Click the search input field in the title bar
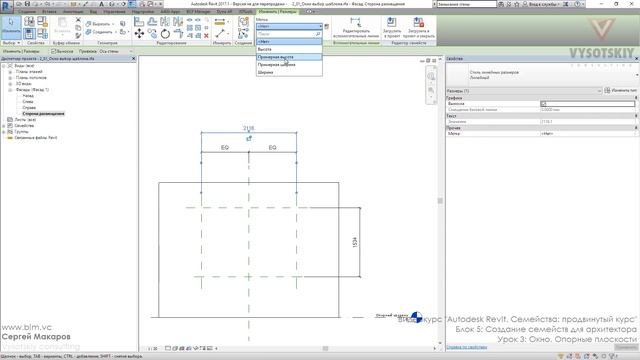 pyautogui.click(x=466, y=4)
